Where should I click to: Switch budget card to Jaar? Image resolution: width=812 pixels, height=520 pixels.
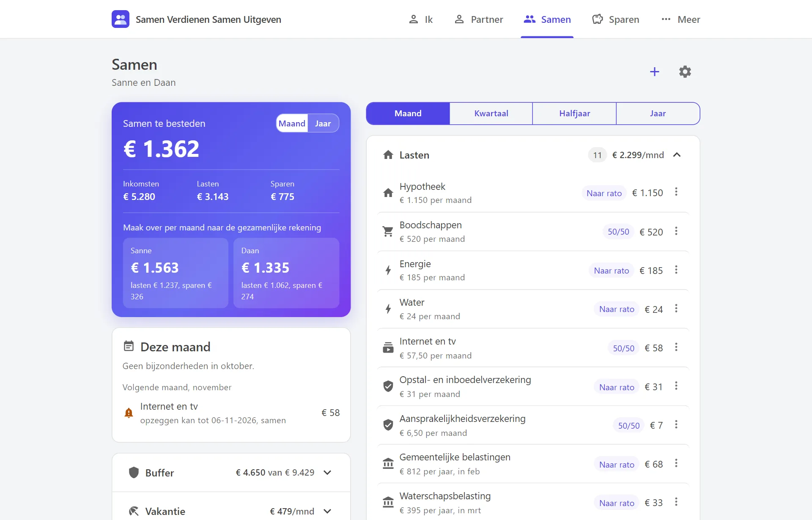323,123
